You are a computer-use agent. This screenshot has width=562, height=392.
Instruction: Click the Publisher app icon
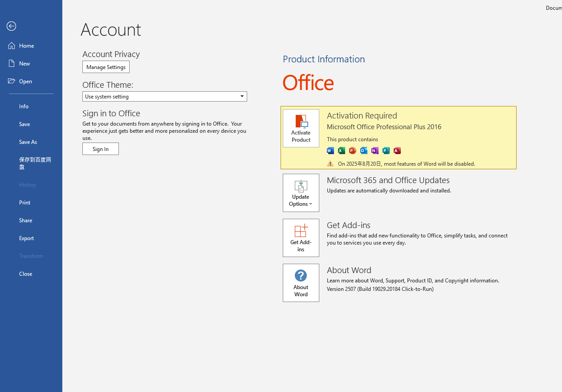point(386,151)
